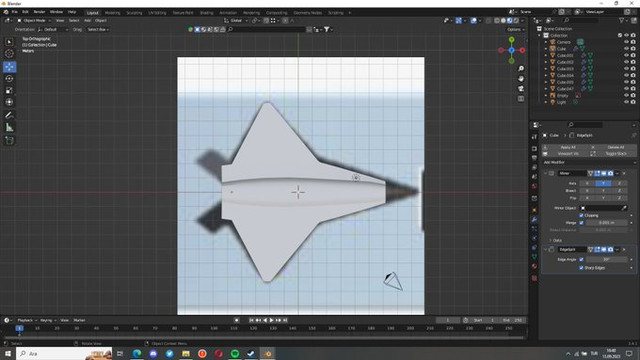This screenshot has height=360, width=640.
Task: Collapse the Mirror modifier panel
Action: (545, 173)
